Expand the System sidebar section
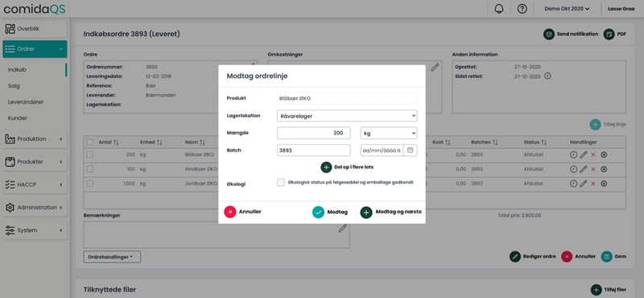This screenshot has width=644, height=298. (35, 230)
